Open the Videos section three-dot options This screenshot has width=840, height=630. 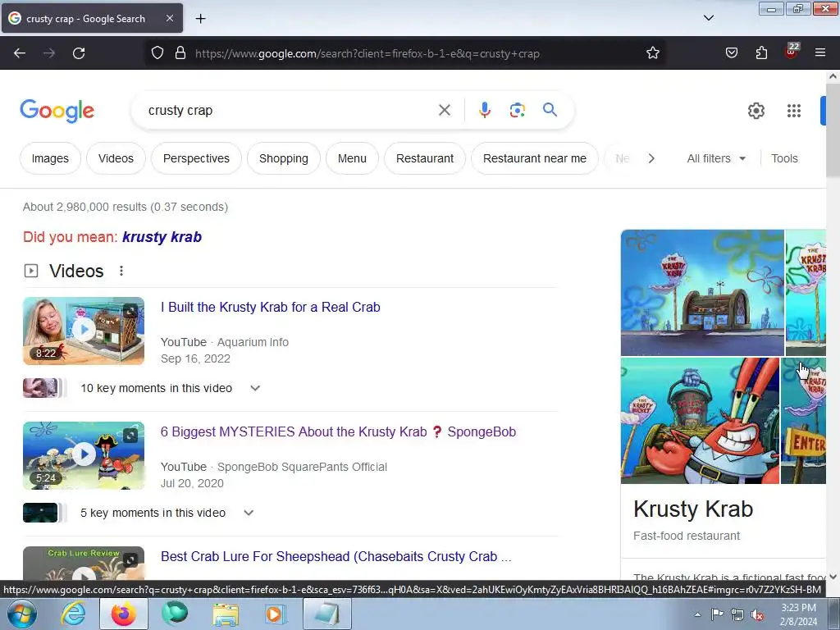click(121, 271)
